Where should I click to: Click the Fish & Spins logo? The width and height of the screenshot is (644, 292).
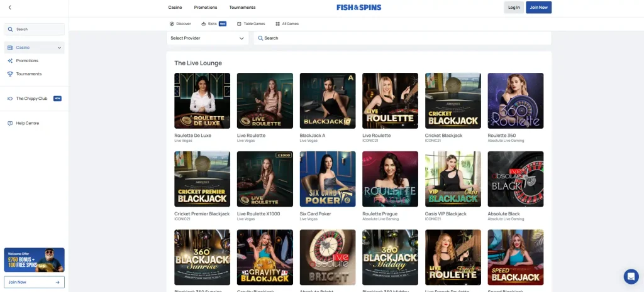(359, 8)
